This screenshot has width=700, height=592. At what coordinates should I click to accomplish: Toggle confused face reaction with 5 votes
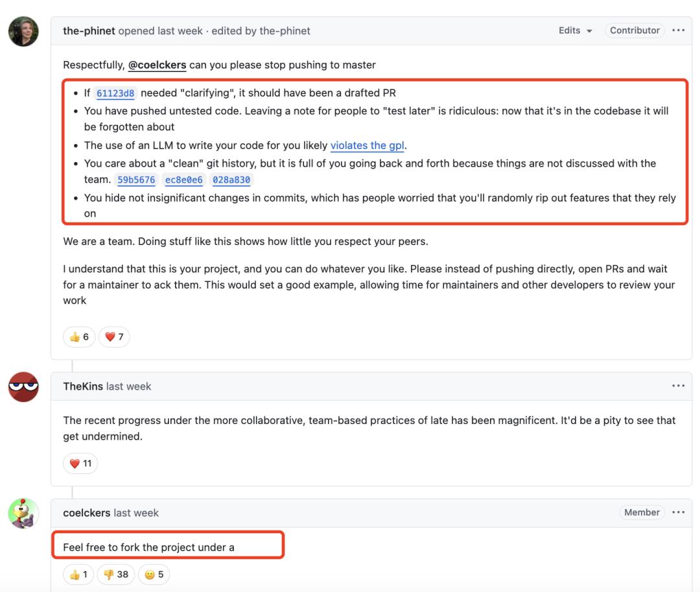pyautogui.click(x=154, y=574)
